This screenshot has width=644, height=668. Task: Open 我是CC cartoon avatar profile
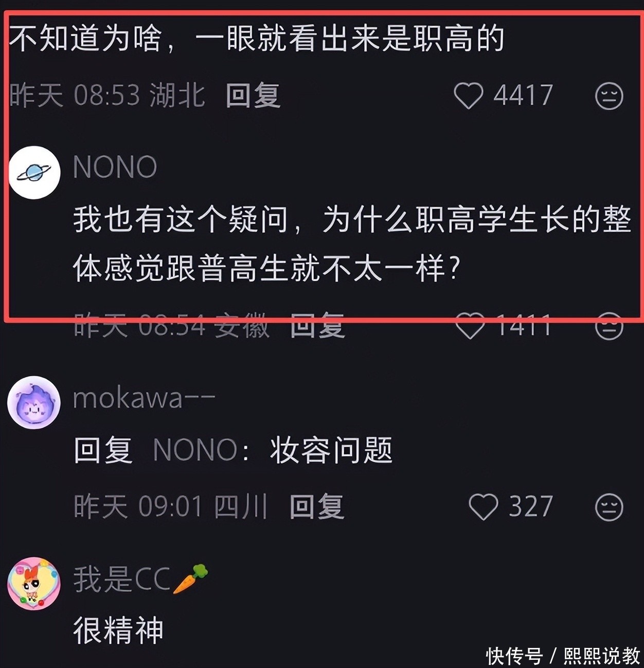(34, 584)
